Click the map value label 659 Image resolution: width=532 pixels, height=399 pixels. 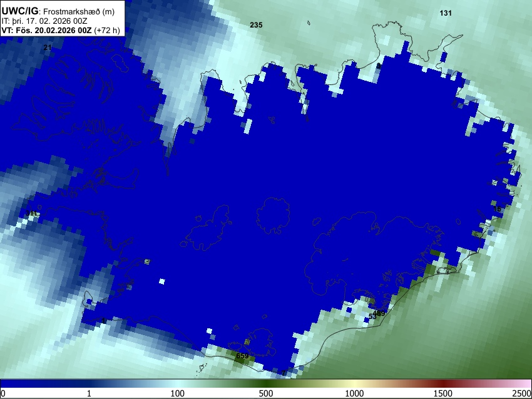(x=242, y=356)
